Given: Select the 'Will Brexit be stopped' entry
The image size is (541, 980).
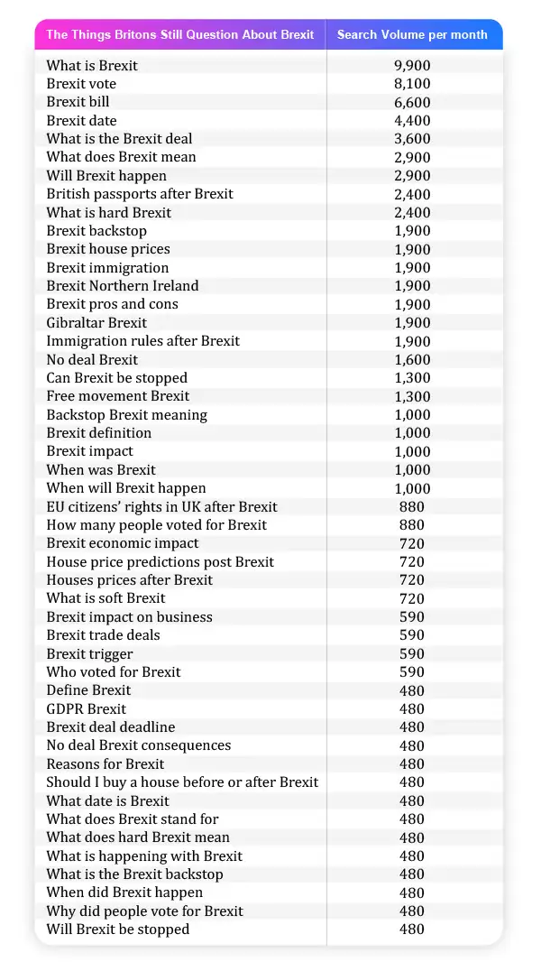Looking at the screenshot, I should (x=118, y=929).
